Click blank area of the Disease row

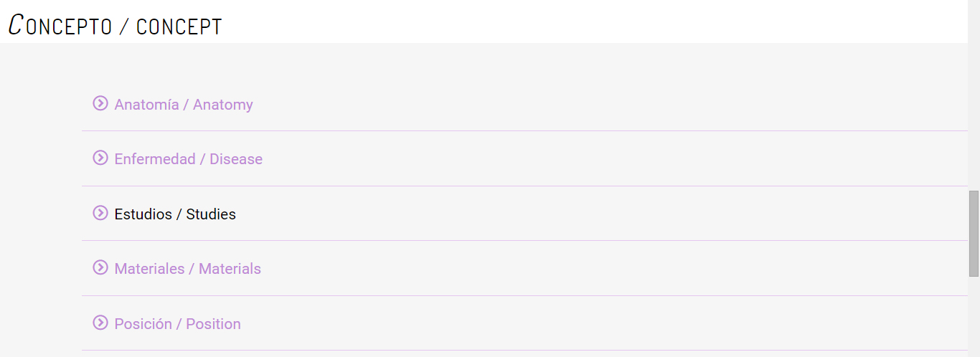[574, 159]
